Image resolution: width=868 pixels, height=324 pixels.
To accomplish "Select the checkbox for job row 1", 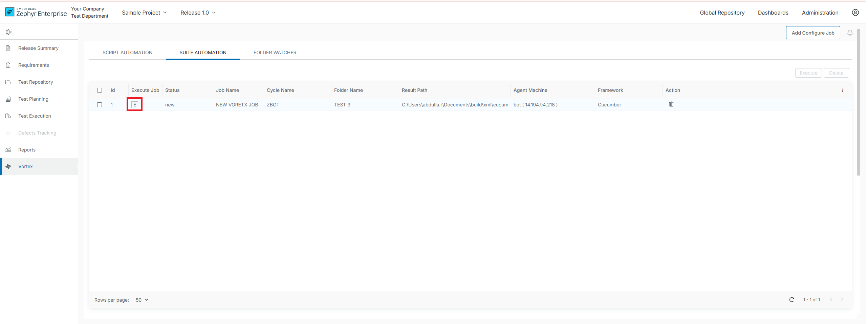I will pyautogui.click(x=100, y=105).
